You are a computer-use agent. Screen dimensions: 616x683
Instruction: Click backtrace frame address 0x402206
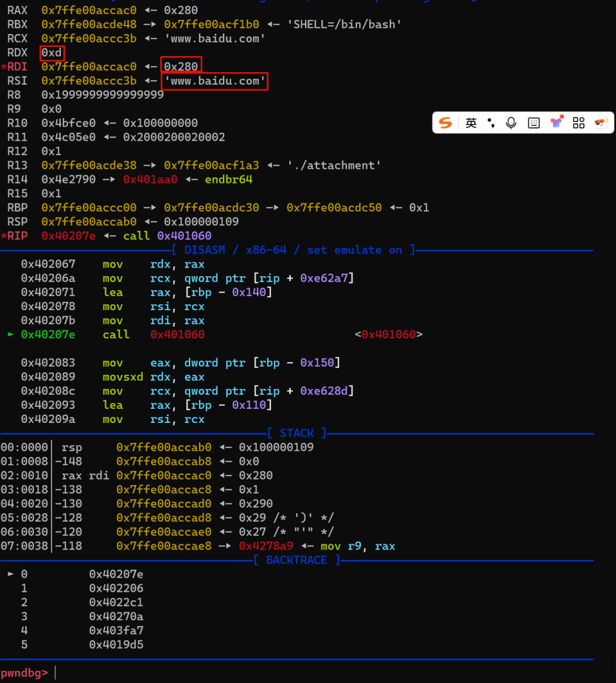click(x=116, y=588)
